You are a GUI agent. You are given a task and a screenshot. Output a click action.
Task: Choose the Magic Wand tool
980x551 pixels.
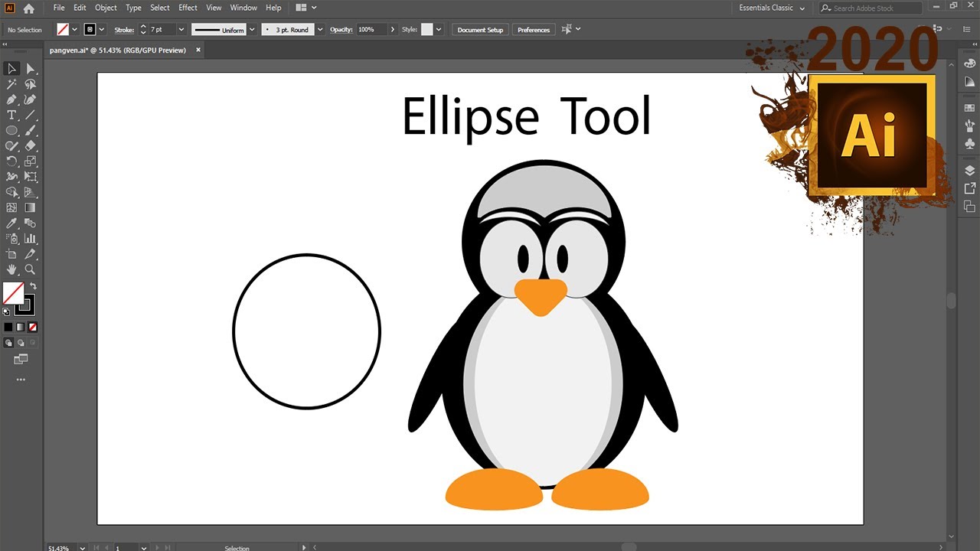11,84
